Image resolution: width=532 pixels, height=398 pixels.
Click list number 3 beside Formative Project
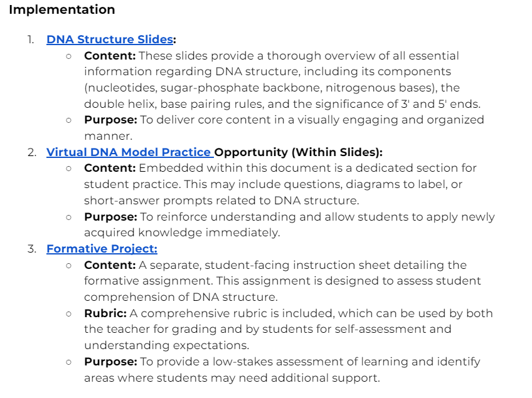[x=32, y=249]
